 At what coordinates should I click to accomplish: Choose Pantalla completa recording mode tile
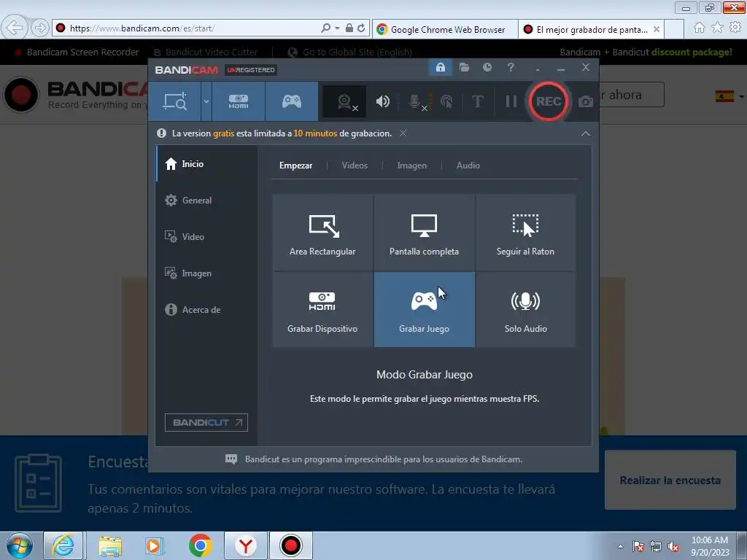point(424,233)
